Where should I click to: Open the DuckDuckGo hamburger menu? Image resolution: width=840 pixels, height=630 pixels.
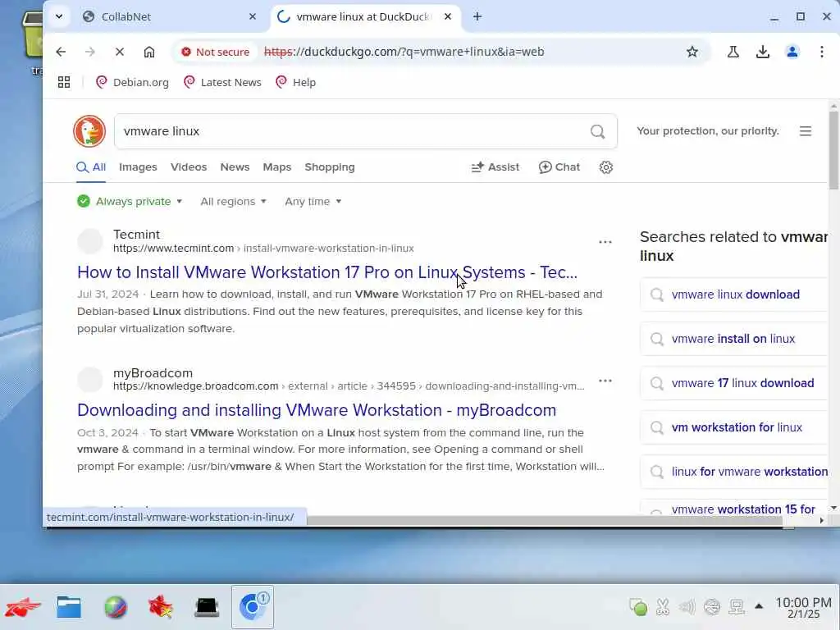tap(806, 131)
